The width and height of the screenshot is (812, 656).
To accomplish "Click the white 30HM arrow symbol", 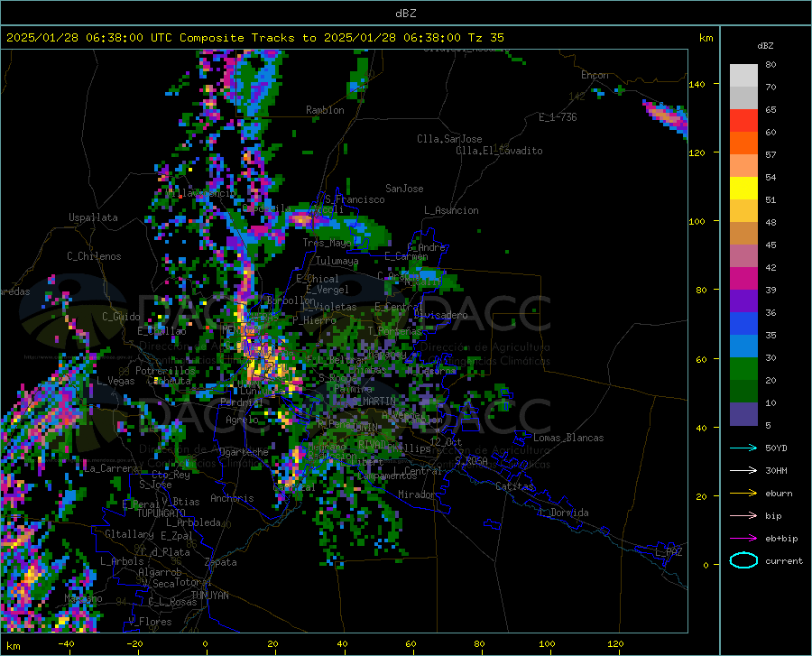I will pyautogui.click(x=743, y=471).
